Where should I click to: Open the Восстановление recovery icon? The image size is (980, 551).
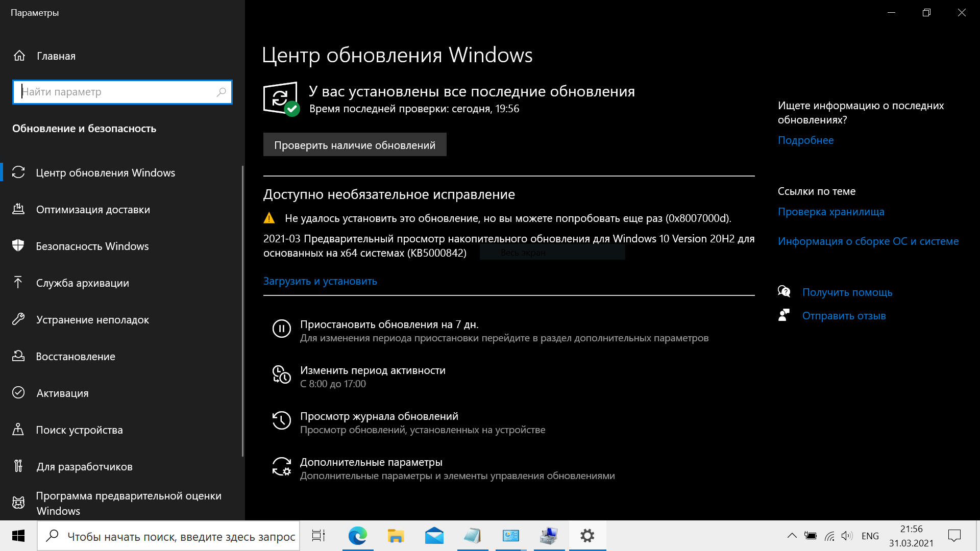[x=18, y=356]
